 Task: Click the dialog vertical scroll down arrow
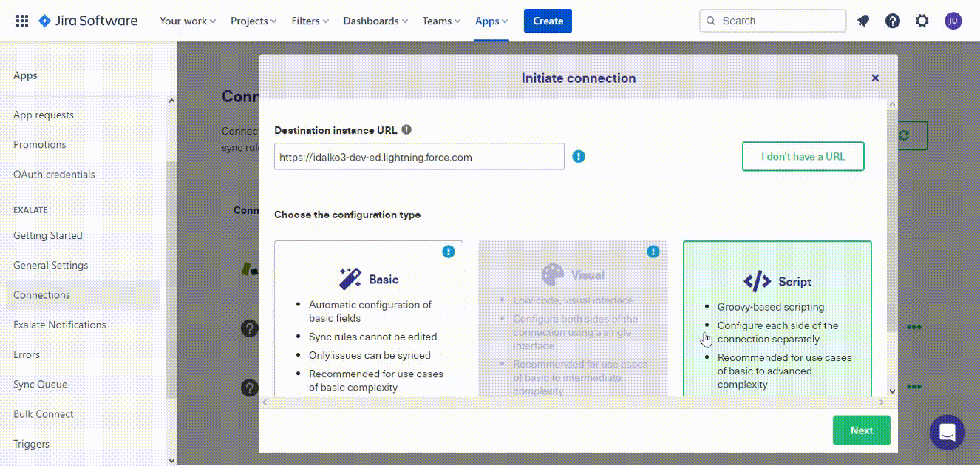pos(892,391)
